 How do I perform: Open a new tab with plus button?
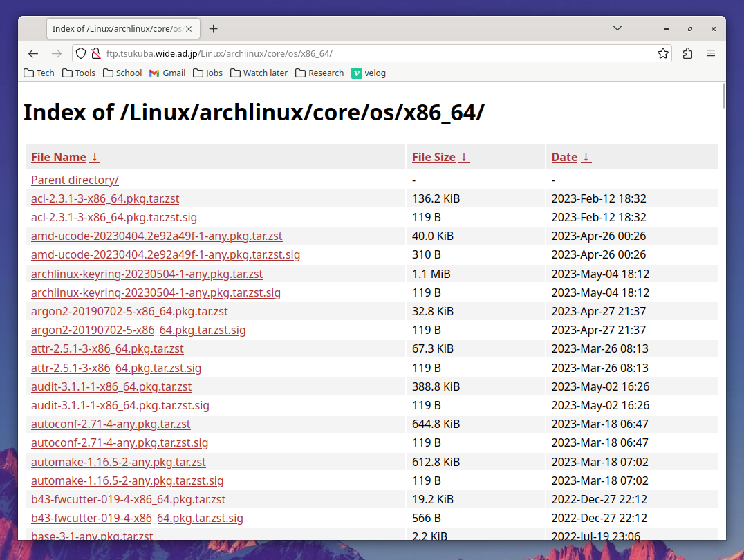214,29
